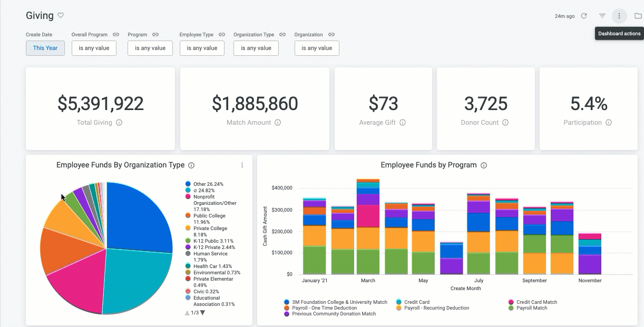Show info for Donor Count tile

[x=505, y=123]
